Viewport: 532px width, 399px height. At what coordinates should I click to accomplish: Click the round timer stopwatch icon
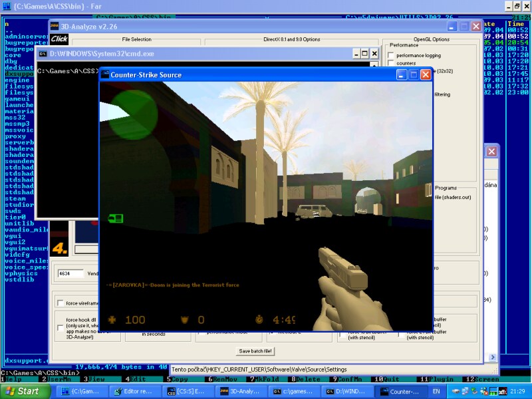(x=259, y=320)
